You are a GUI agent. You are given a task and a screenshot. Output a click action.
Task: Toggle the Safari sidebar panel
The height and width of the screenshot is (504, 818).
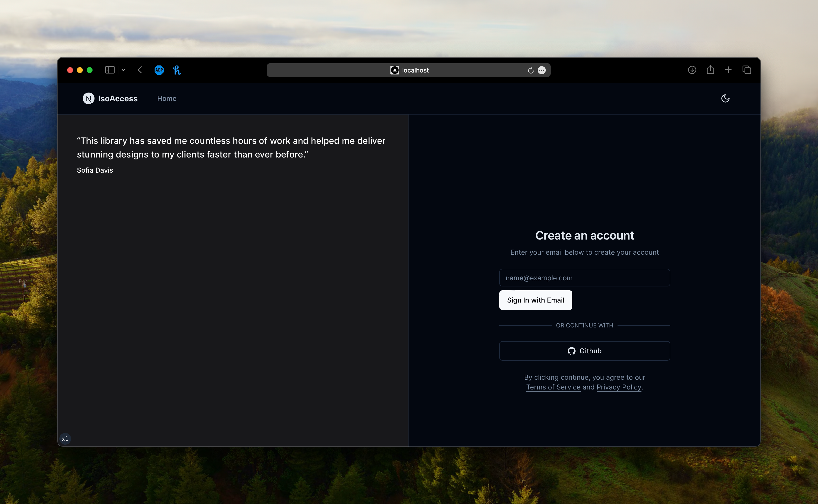110,70
